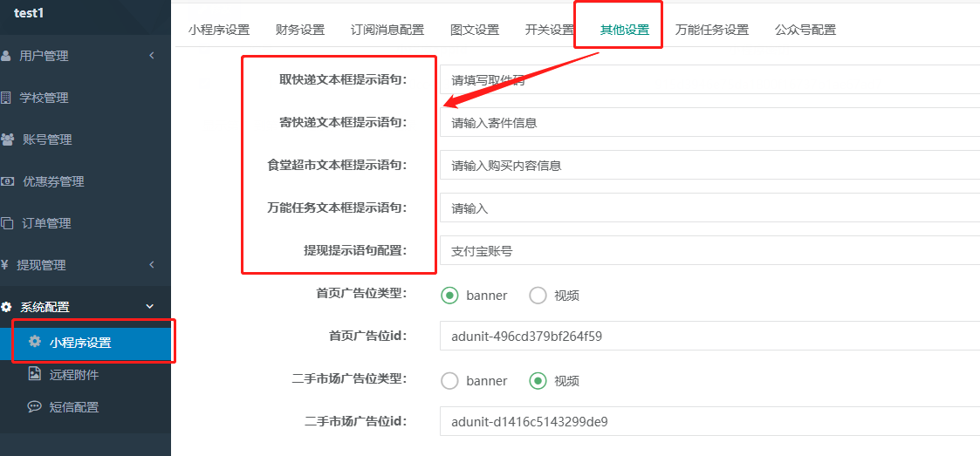Switch to the 小程序设置 tab
Screen dimensions: 980x456
coord(219,30)
